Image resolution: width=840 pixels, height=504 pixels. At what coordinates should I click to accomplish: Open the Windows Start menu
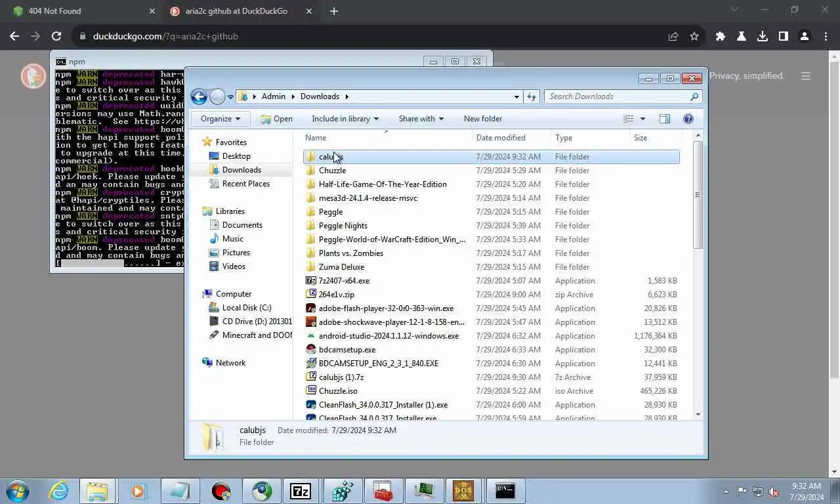tap(18, 491)
